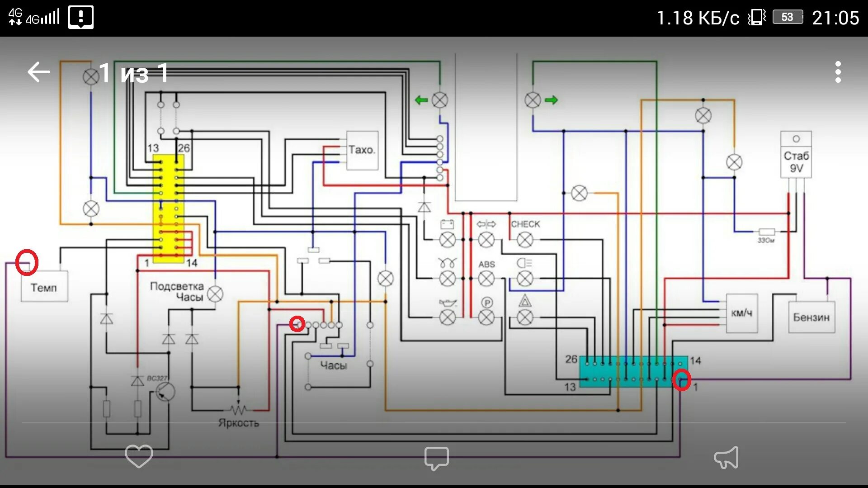Like the photo with the heart icon
868x488 pixels.
click(x=139, y=456)
